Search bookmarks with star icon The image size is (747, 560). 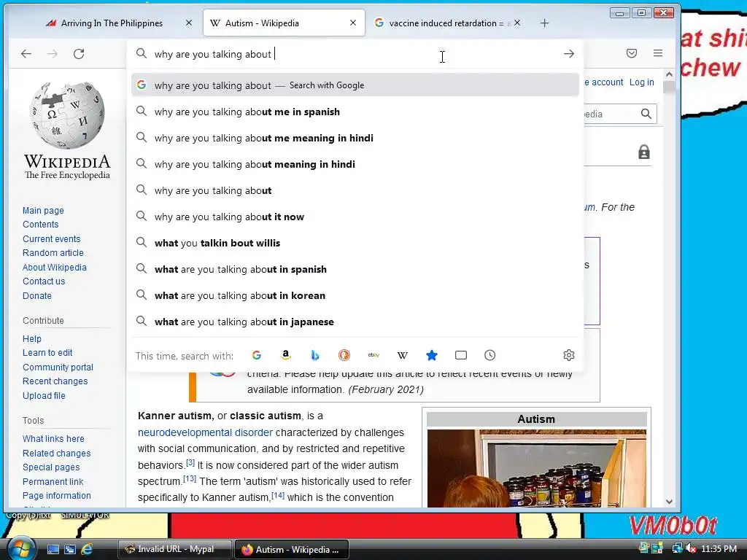tap(432, 355)
